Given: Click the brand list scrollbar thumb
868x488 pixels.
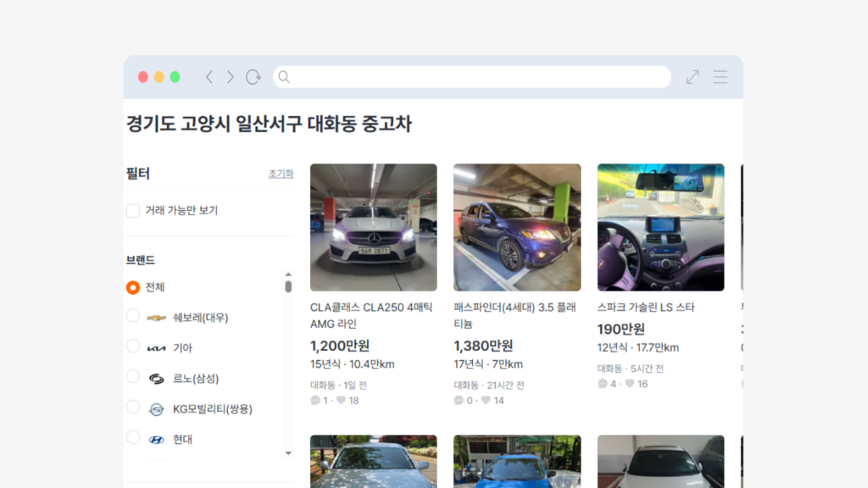Looking at the screenshot, I should coord(288,286).
